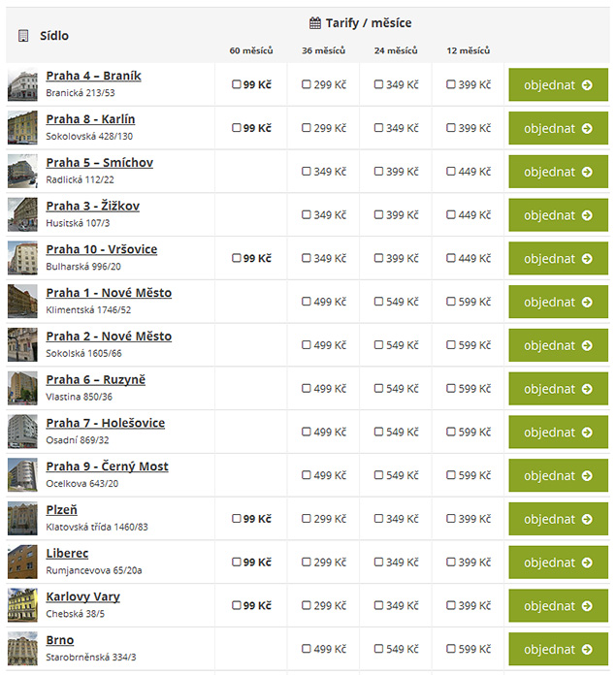Check 499 Kč tariff for Brno
Viewport: 616px width, 675px height.
[x=307, y=648]
